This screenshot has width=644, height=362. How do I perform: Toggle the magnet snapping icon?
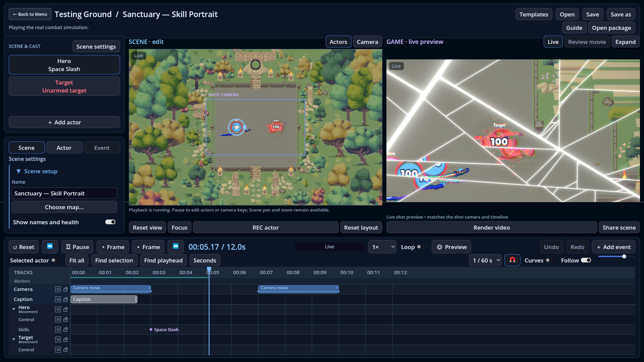point(512,260)
